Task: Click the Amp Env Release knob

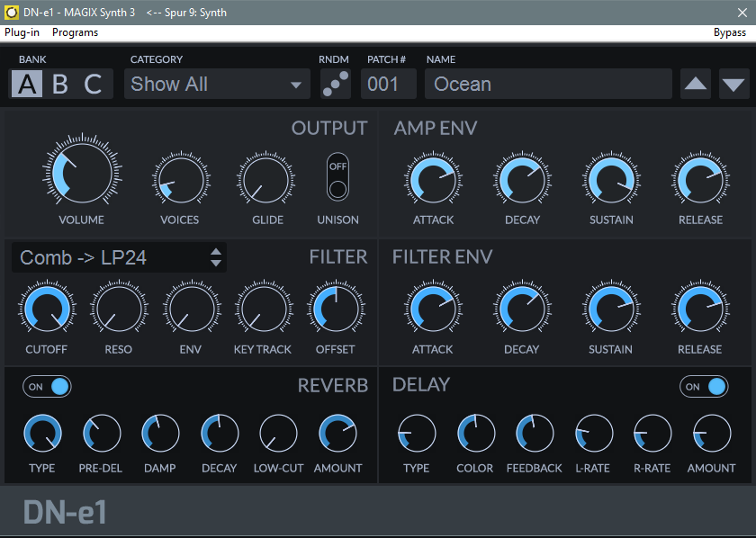Action: coord(700,180)
